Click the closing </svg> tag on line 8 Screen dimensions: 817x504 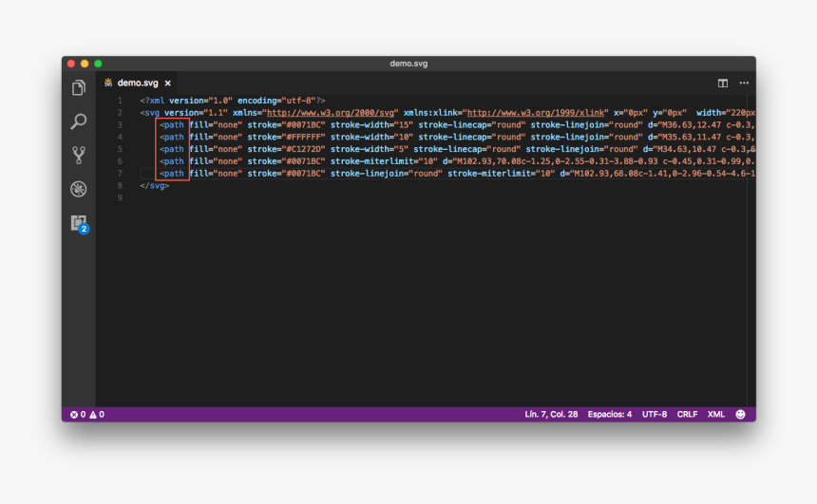click(x=155, y=185)
